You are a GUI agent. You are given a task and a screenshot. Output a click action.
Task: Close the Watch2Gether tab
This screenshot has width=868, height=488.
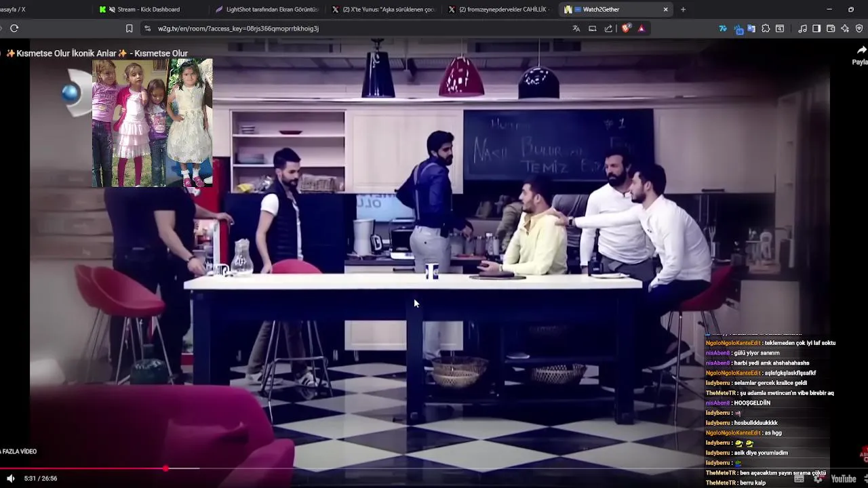[665, 9]
